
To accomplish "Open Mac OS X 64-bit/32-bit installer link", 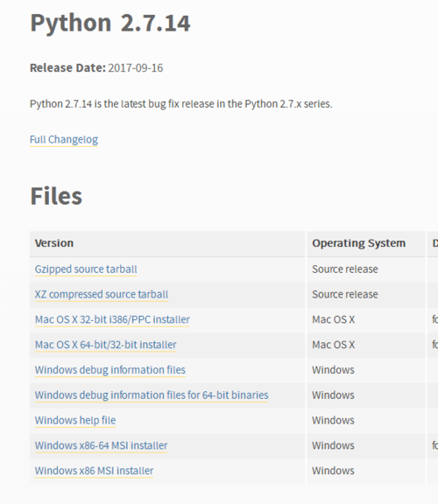I will click(x=105, y=345).
